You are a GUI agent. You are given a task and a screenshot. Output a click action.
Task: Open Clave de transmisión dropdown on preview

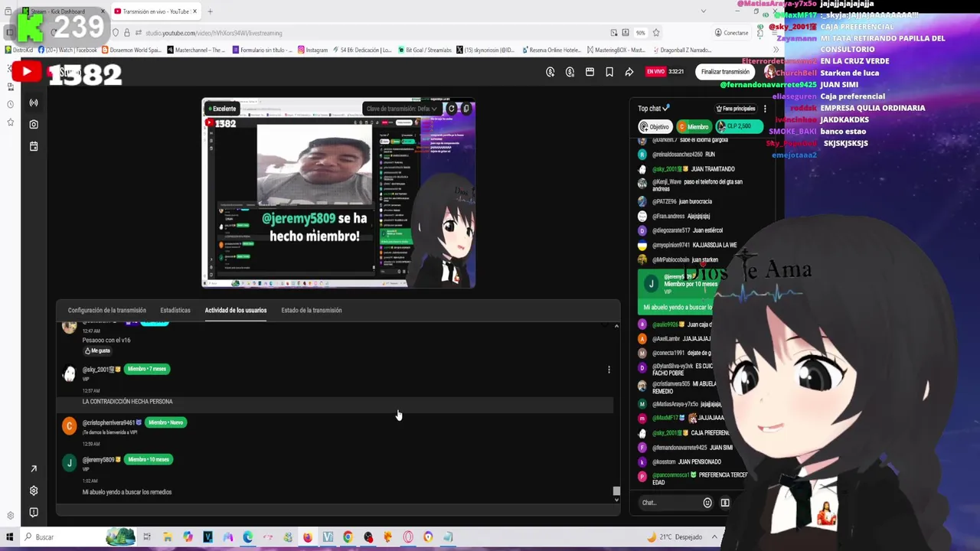click(402, 109)
